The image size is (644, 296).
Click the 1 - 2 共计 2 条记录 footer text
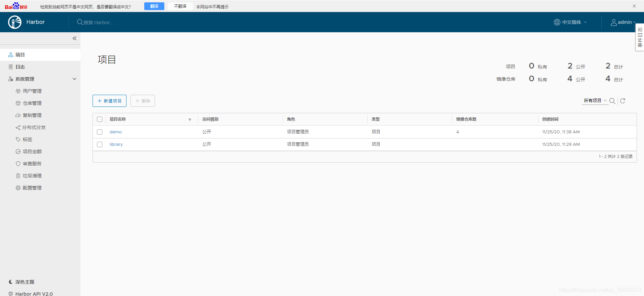[x=615, y=157]
